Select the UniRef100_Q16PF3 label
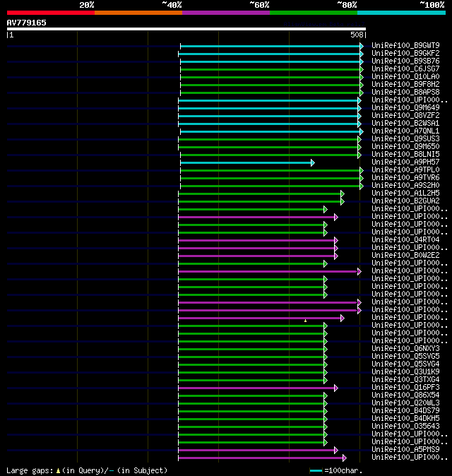Image resolution: width=452 pixels, height=476 pixels. point(405,387)
